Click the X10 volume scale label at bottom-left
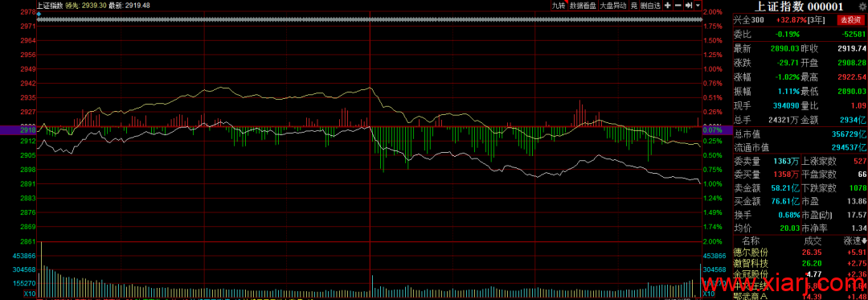The image size is (868, 300). point(30,294)
